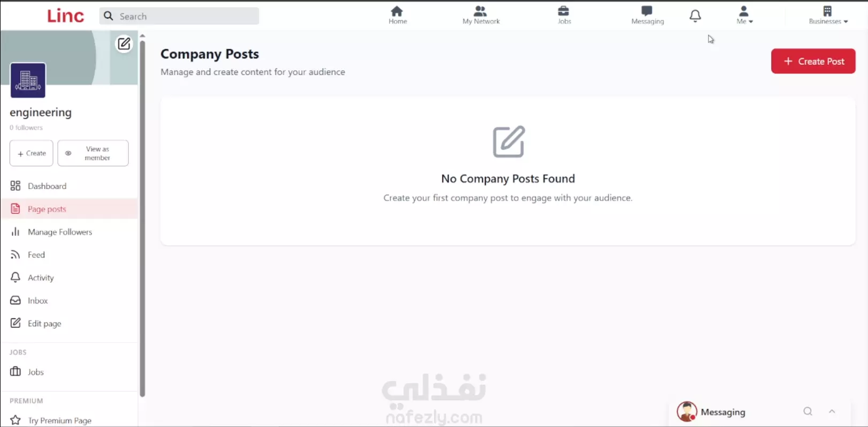Click the engineering company logo thumbnail
This screenshot has height=427, width=868.
pyautogui.click(x=28, y=80)
